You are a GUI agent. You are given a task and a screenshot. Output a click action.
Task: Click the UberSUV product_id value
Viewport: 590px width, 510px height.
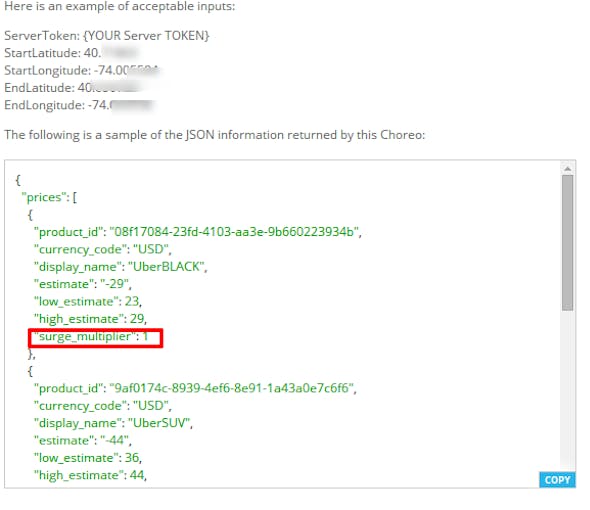[x=232, y=388]
